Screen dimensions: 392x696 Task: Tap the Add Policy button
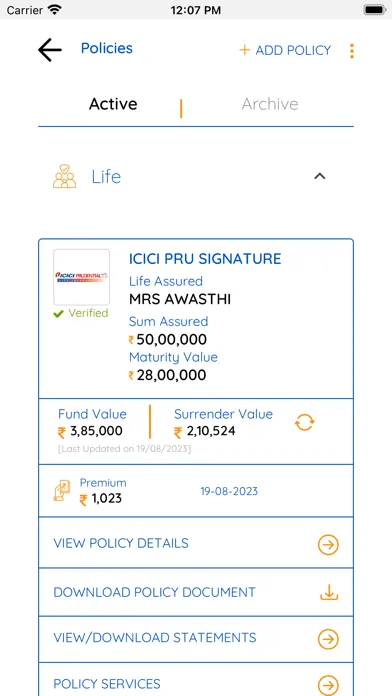pyautogui.click(x=285, y=50)
